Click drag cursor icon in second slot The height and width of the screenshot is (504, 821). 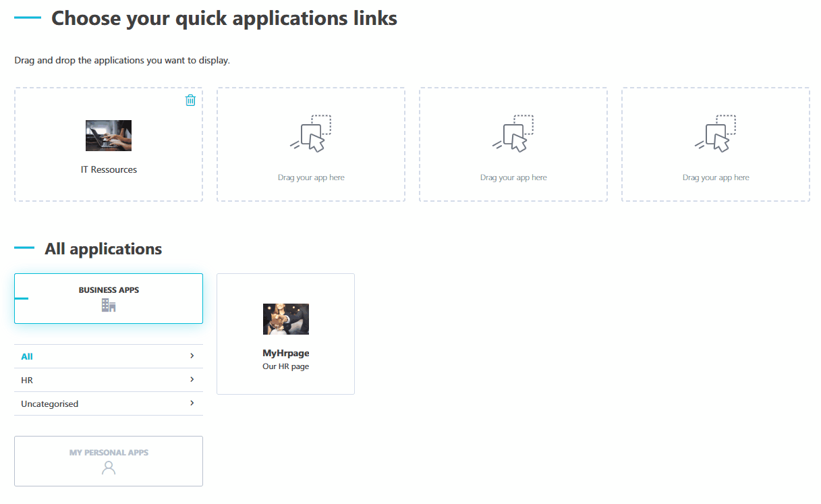(x=311, y=134)
